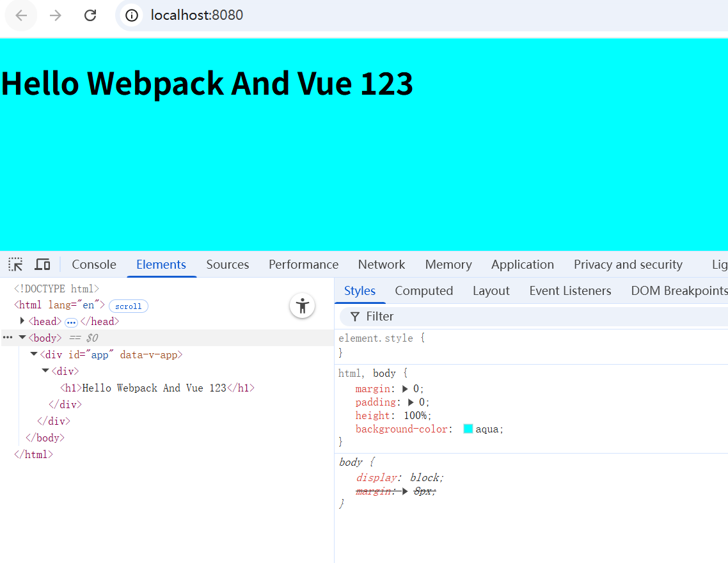
Task: Select the Styles sidebar tab
Action: [x=360, y=291]
